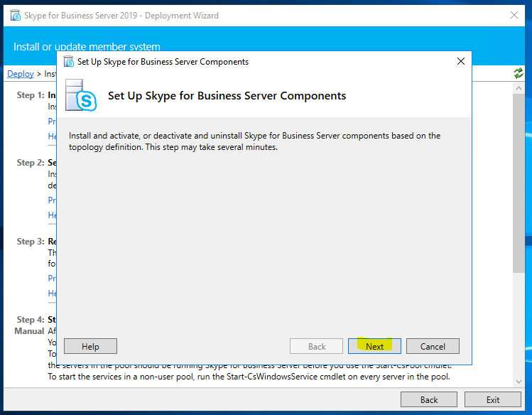Click the scrollbar up arrow
The height and width of the screenshot is (415, 532).
pos(519,88)
